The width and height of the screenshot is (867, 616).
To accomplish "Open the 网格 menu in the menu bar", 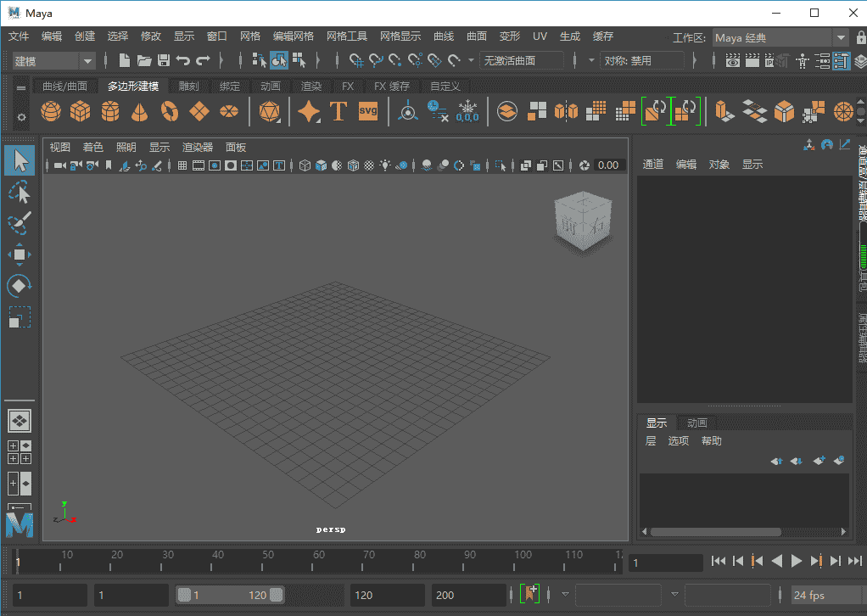I will [250, 36].
